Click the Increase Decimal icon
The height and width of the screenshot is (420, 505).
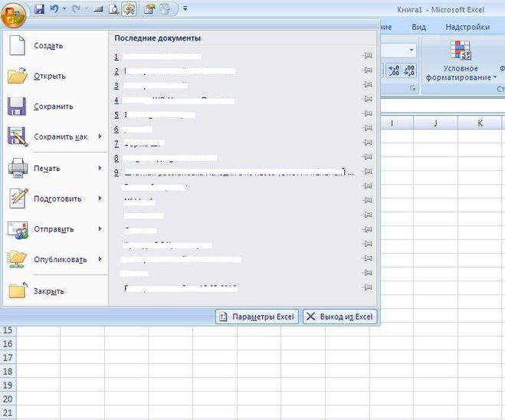pyautogui.click(x=394, y=71)
